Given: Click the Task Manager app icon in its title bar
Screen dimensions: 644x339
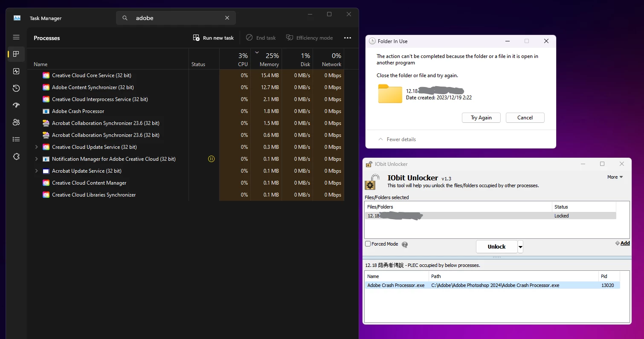Looking at the screenshot, I should coord(17,18).
